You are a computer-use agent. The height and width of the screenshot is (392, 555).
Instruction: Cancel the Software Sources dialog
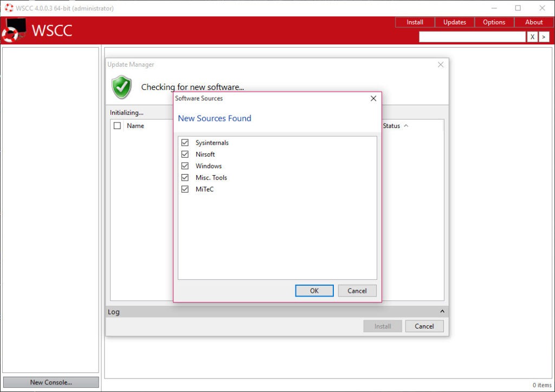[357, 291]
